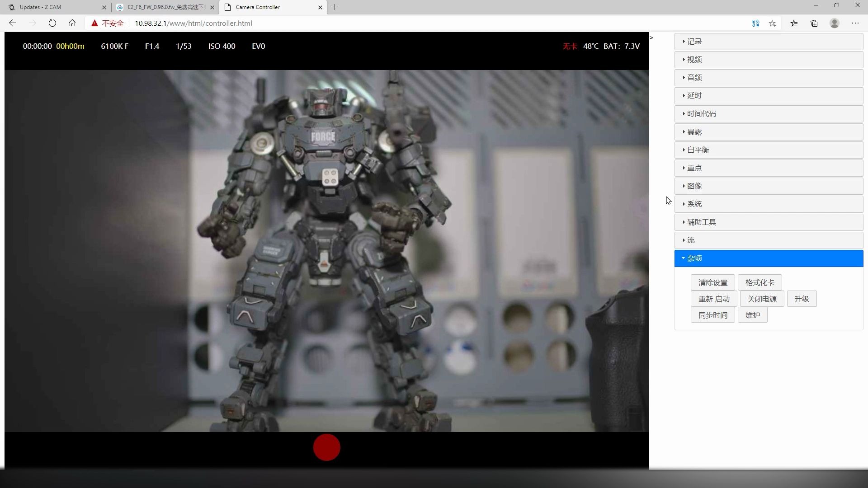Select the F1.4 aperture indicator
This screenshot has height=488, width=868.
point(151,46)
